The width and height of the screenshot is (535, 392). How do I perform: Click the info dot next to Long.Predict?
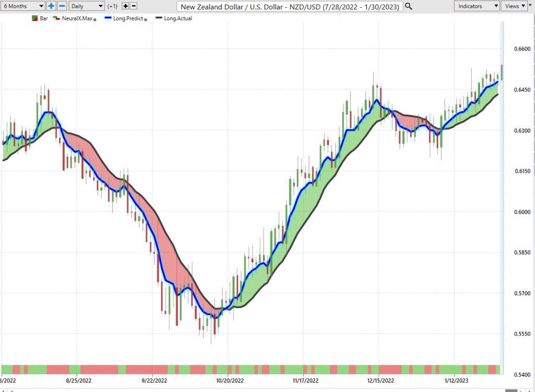point(146,20)
